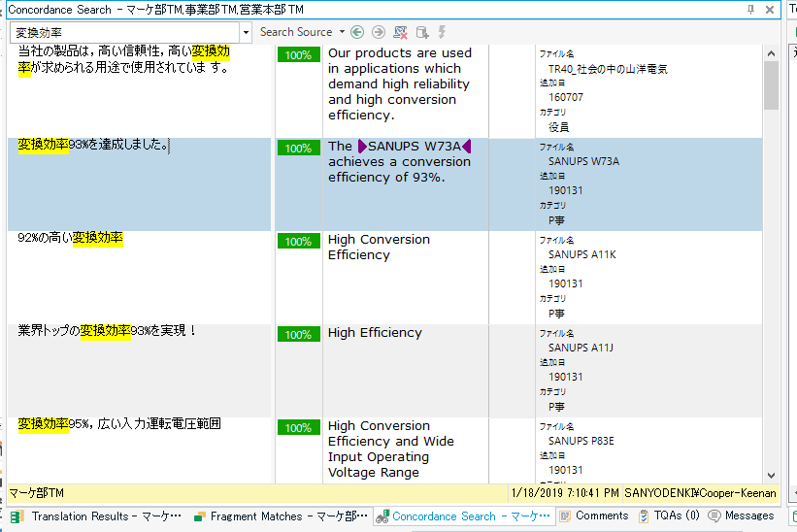Screen dimensions: 797x532
Task: Click target 'The SANUPS W73A achieves a conversion'
Action: point(400,161)
